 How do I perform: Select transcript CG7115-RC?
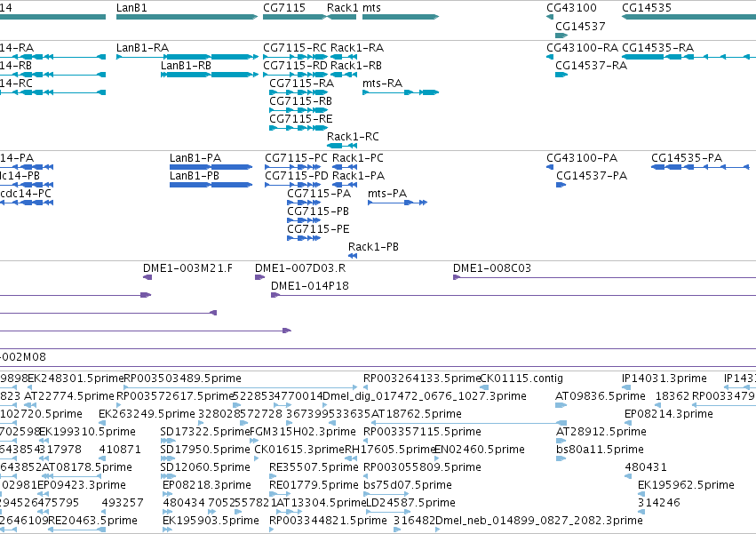295,57
